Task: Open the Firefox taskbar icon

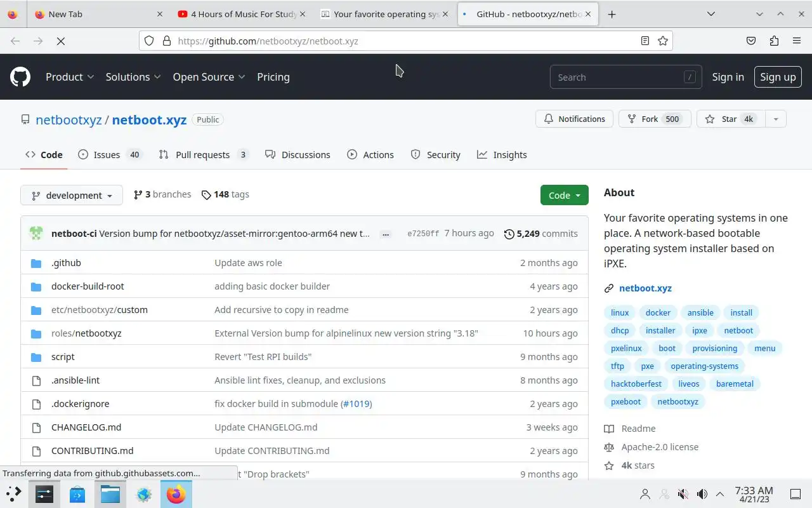Action: 176,493
